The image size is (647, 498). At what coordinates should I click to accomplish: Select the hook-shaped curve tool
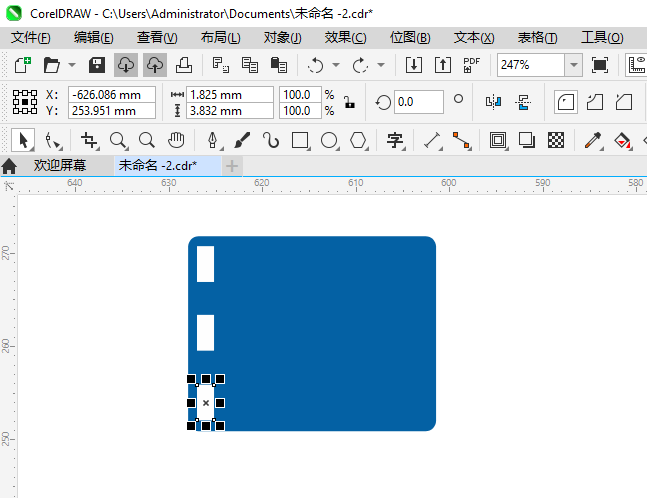[271, 140]
